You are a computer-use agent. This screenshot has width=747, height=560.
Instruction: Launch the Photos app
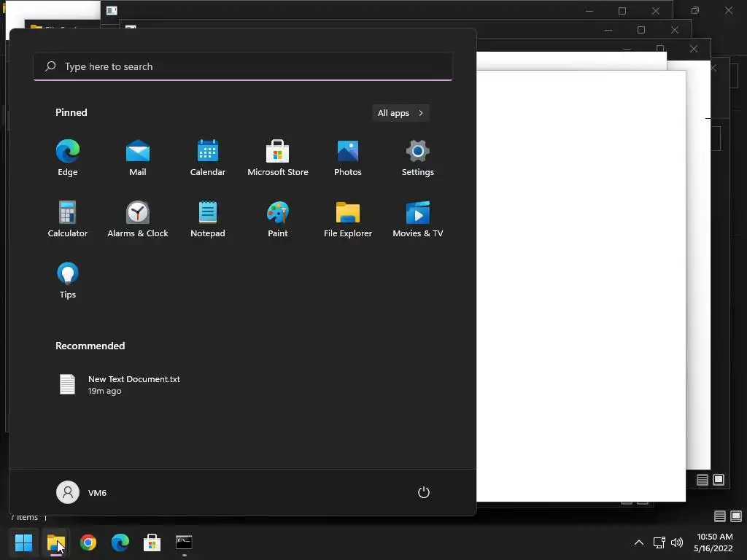coord(348,158)
